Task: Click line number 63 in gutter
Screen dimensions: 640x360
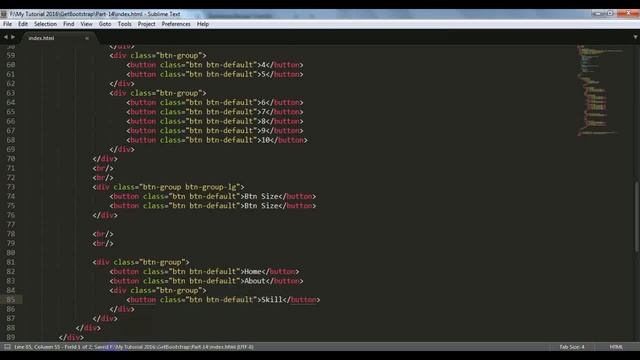Action: pos(11,93)
